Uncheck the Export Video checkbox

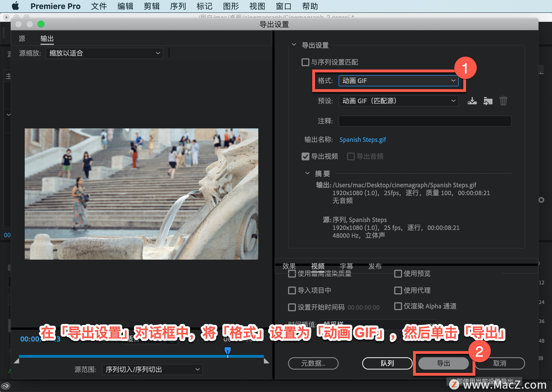coord(305,157)
